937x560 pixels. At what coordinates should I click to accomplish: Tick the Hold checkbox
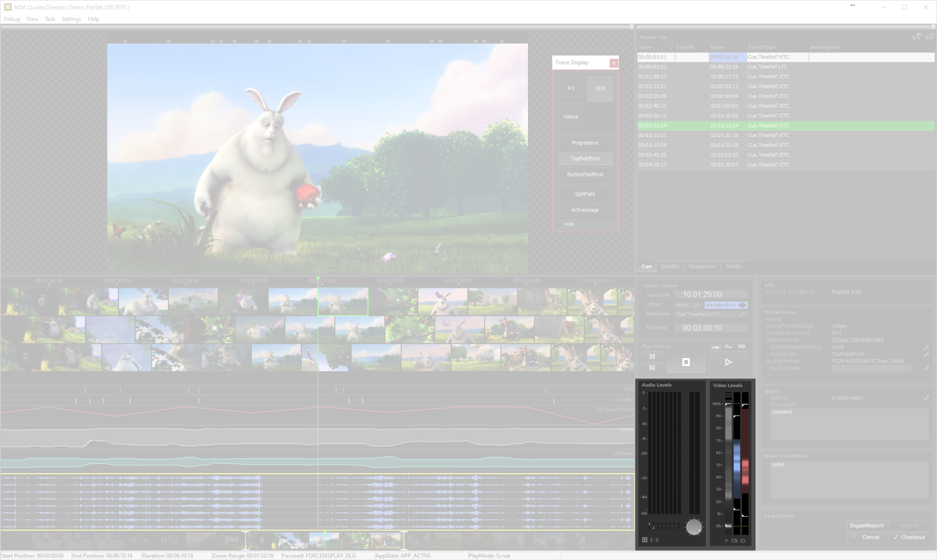click(x=559, y=224)
